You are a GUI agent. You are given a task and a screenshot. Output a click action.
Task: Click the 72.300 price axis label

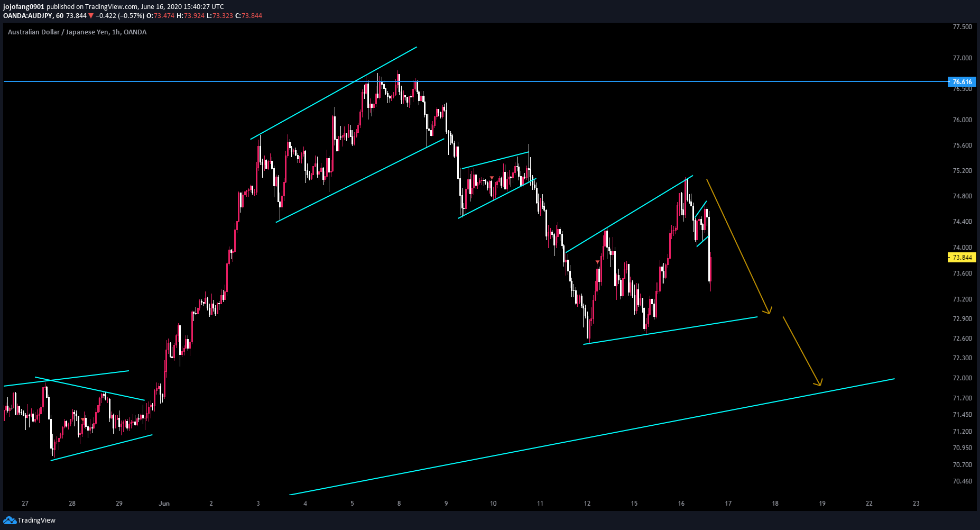(962, 358)
